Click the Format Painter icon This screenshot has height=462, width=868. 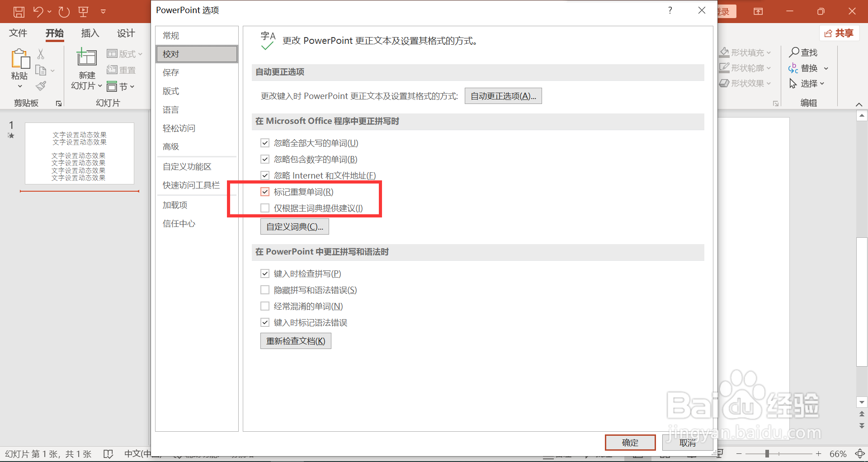click(41, 86)
